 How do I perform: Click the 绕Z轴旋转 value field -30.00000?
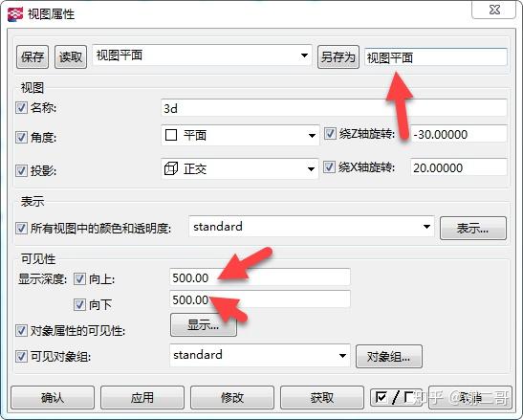[x=458, y=134]
